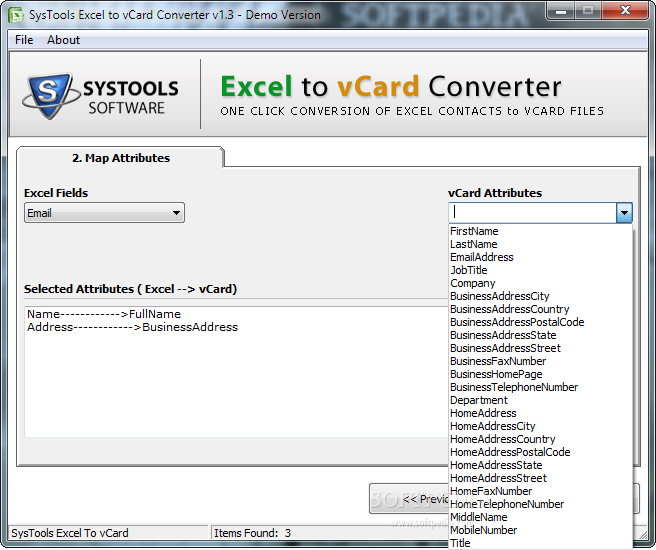
Task: Collapse the vCard Attributes dropdown arrow
Action: click(624, 212)
